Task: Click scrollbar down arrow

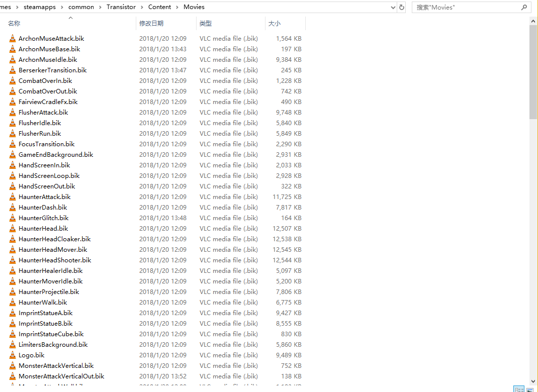Action: click(533, 381)
